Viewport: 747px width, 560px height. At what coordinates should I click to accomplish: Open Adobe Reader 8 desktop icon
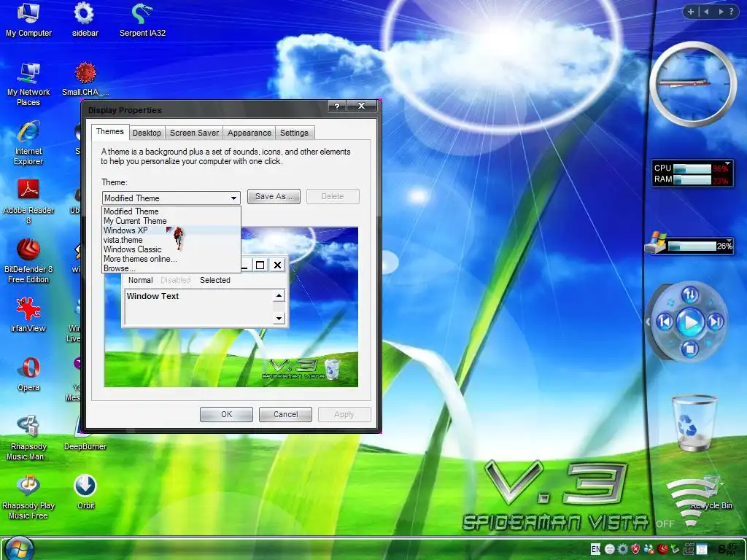coord(28,201)
